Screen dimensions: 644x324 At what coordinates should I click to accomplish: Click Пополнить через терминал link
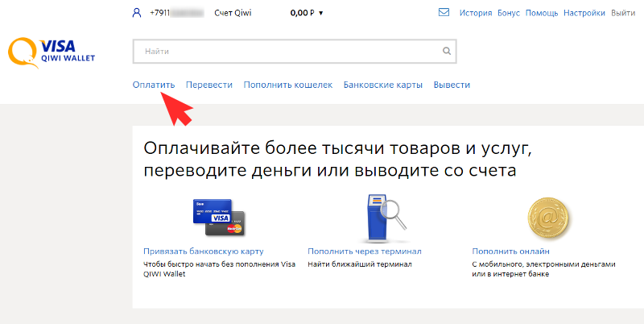(x=365, y=251)
